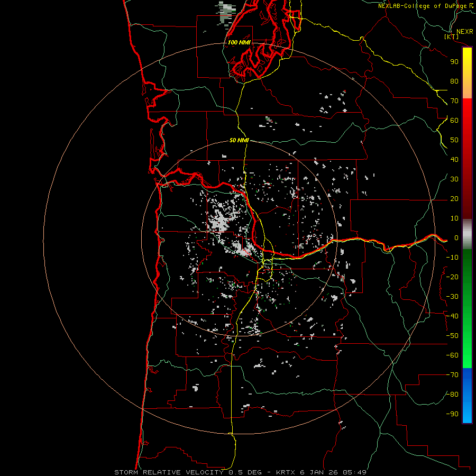Click the "[KT]" units label above the scale
Screen dimensions: 476x476
point(451,36)
